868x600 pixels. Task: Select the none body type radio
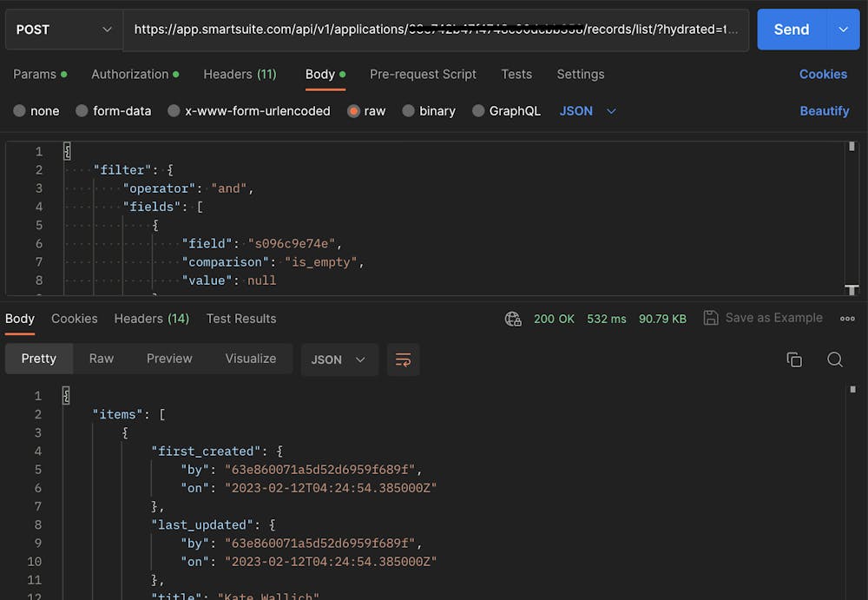point(19,111)
